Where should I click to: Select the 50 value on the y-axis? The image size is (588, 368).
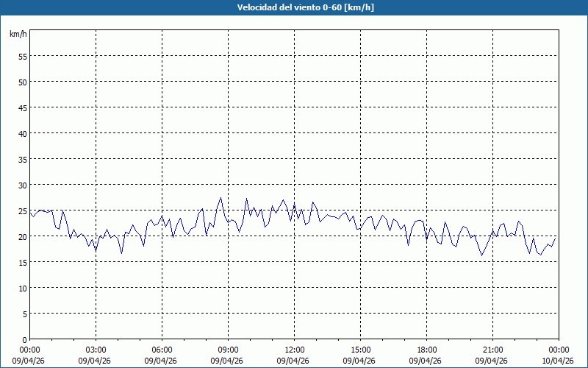(x=22, y=82)
